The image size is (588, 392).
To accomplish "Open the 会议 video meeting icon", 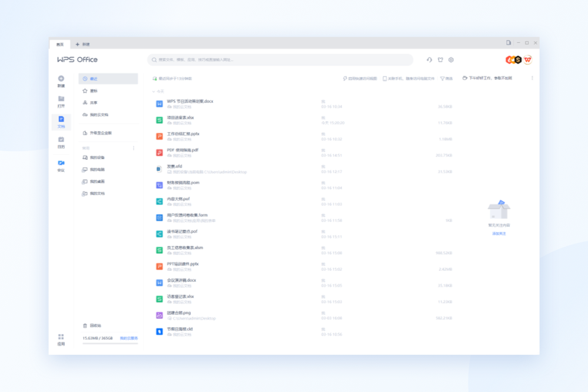I will tap(61, 163).
